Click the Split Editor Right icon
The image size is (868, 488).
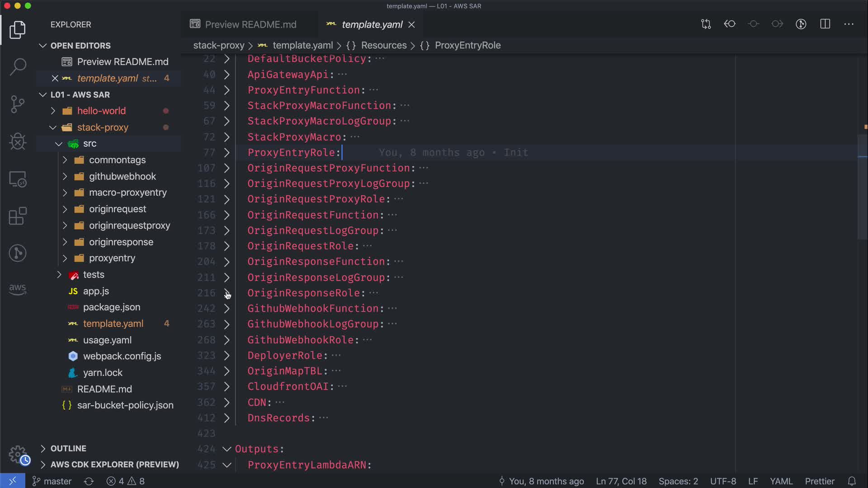(x=825, y=24)
